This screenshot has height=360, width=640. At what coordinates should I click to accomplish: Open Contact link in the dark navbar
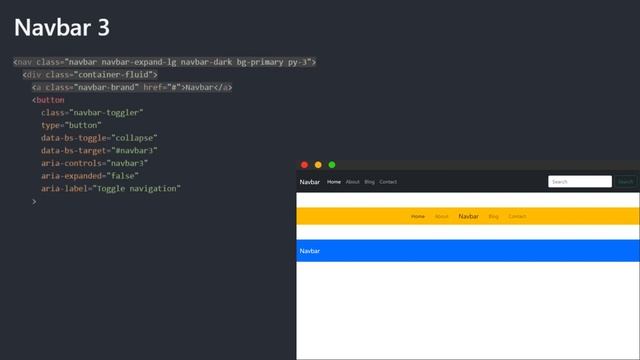pos(388,182)
